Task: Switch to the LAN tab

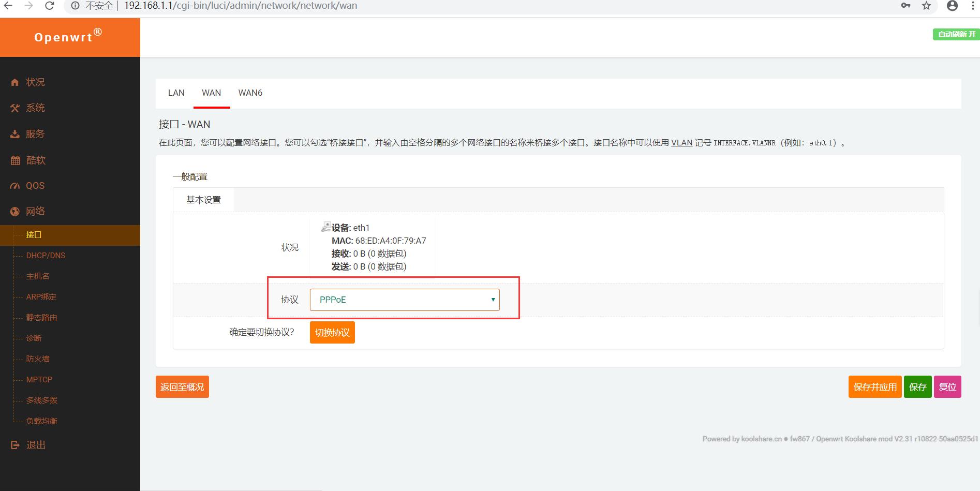Action: pyautogui.click(x=175, y=93)
